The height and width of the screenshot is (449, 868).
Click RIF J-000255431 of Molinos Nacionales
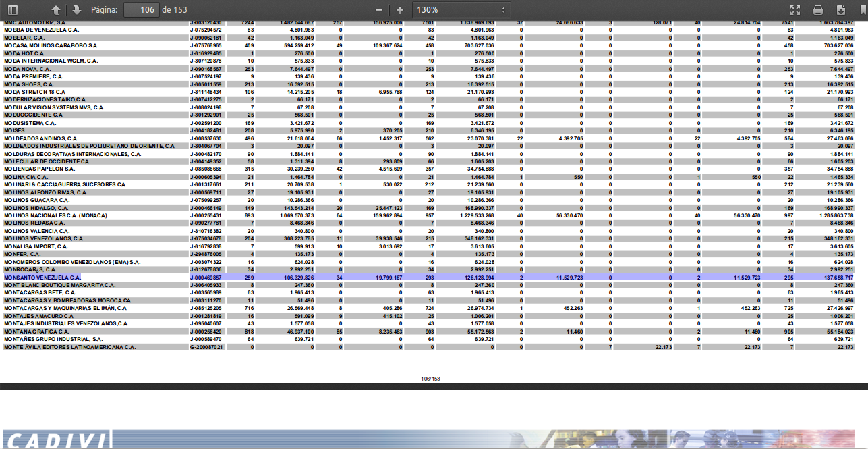[206, 215]
